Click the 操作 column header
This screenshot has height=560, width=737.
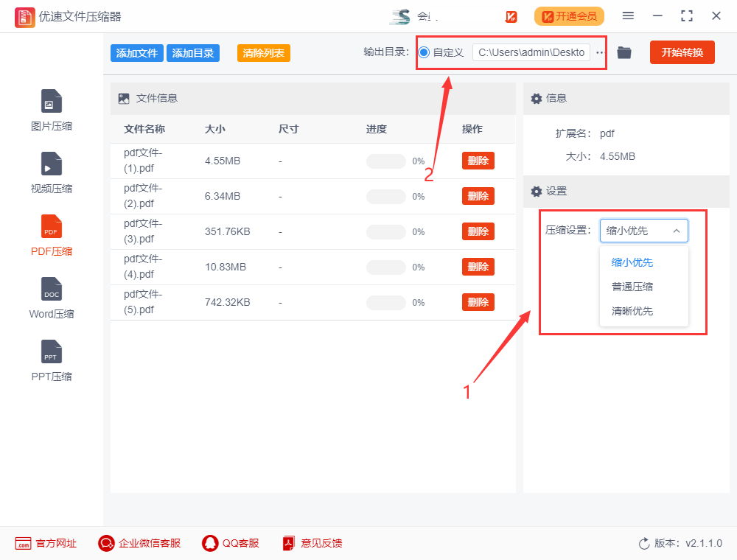point(472,129)
